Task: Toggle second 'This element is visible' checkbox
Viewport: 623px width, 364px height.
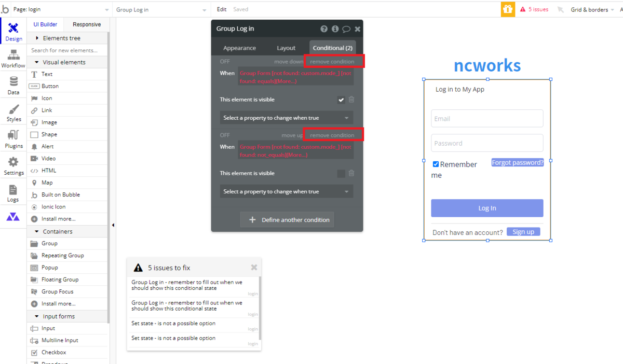Action: 341,174
